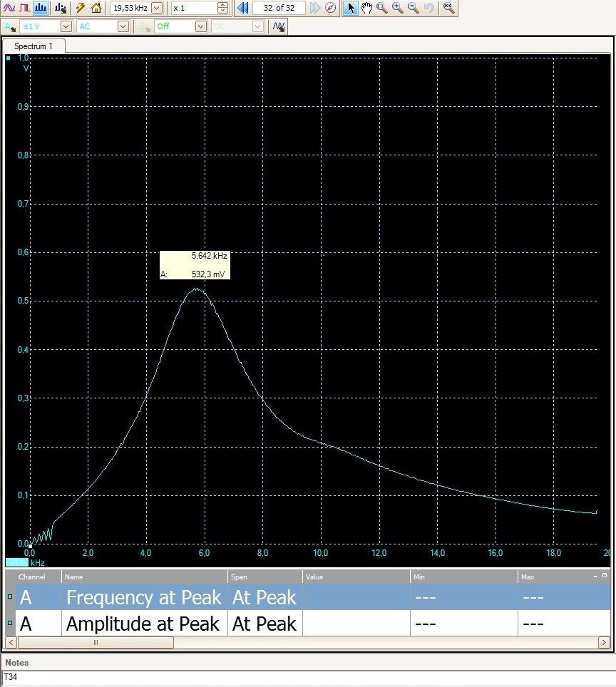Viewport: 616px width, 687px height.
Task: Open channel A AC coupling dropdown
Action: tap(123, 27)
